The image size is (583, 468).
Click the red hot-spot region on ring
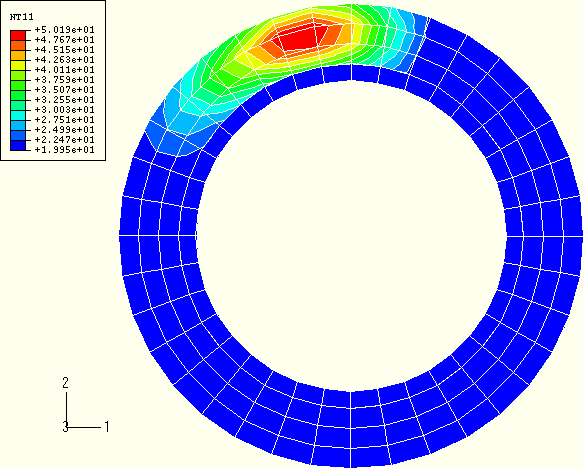[x=305, y=36]
